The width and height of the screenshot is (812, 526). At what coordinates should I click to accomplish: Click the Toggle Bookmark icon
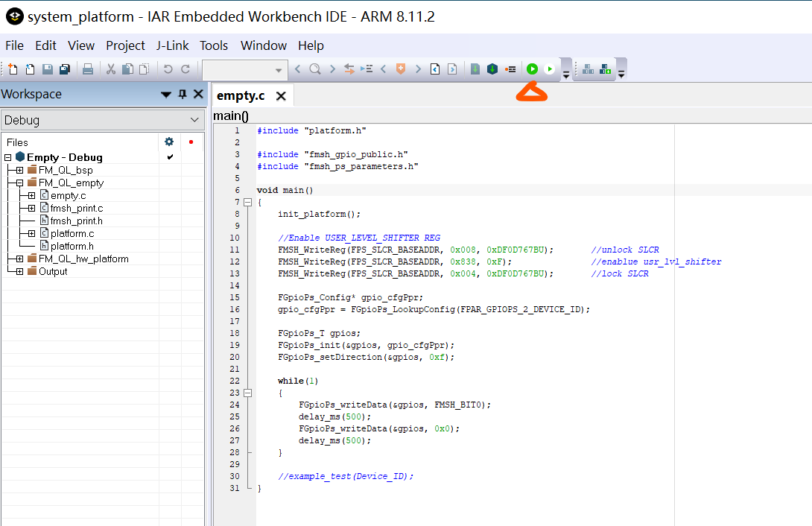click(x=401, y=69)
